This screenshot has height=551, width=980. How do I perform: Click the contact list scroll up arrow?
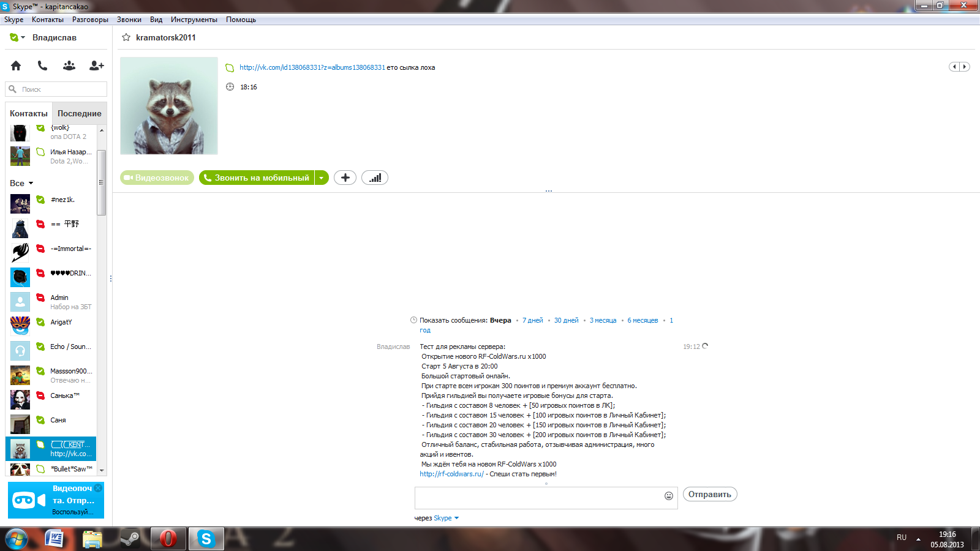pos(102,130)
